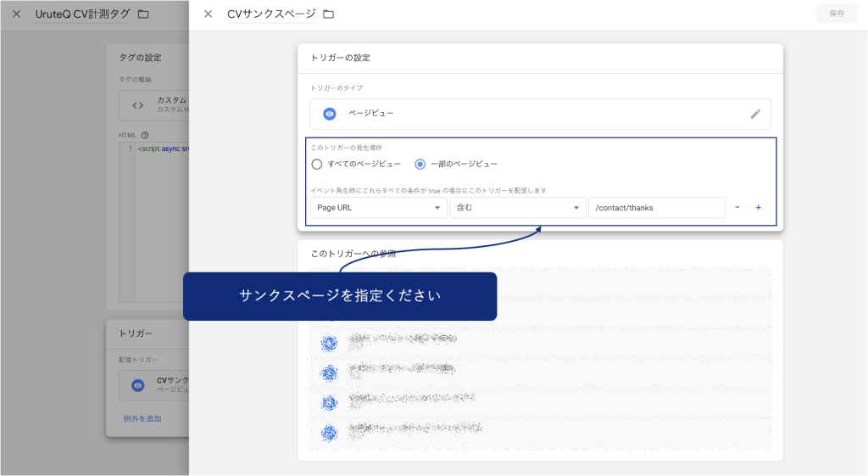Image resolution: width=868 pixels, height=476 pixels.
Task: Remove the condition row with the minus button
Action: (x=737, y=208)
